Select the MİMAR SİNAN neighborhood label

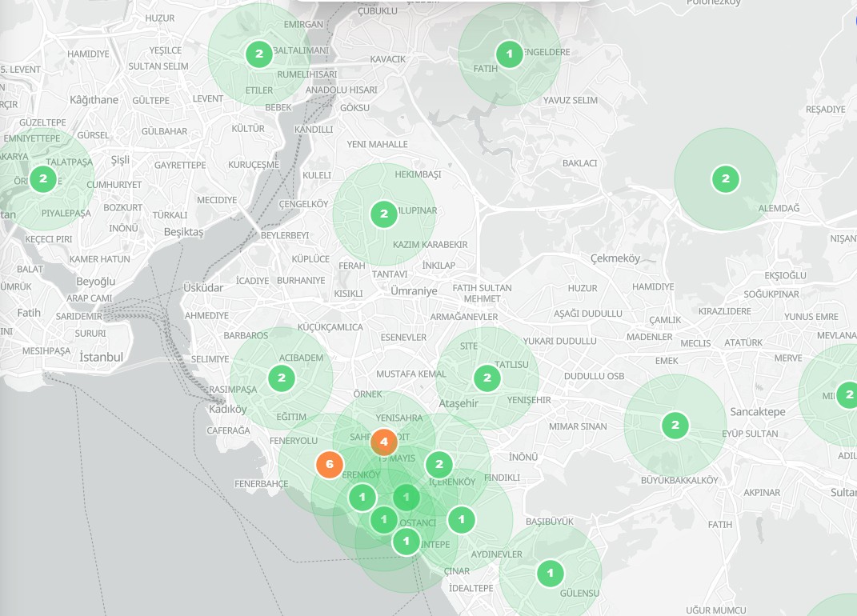point(578,426)
